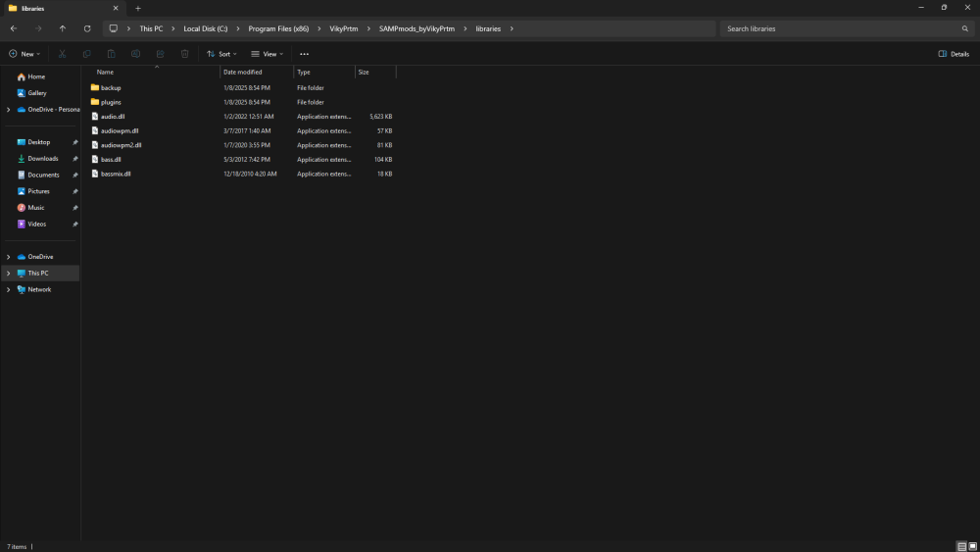Viewport: 980px width, 552px height.
Task: Switch to large thumbnails view icon
Action: pyautogui.click(x=972, y=546)
